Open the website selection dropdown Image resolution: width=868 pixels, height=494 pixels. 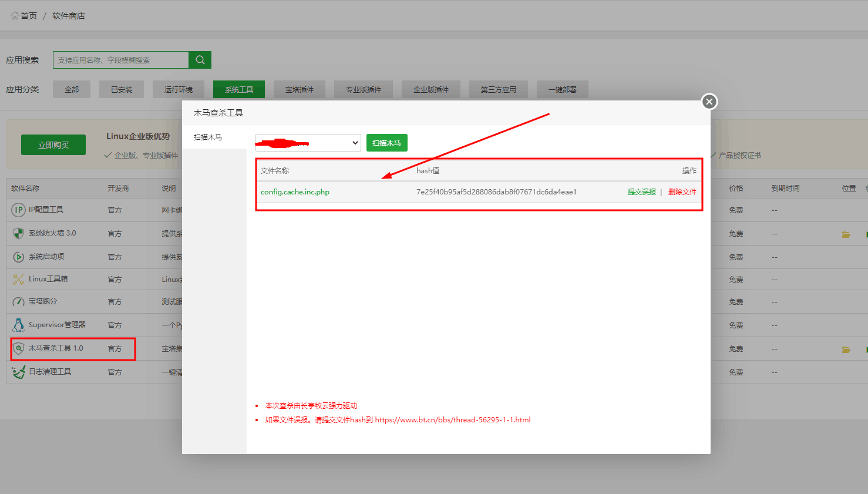(308, 143)
